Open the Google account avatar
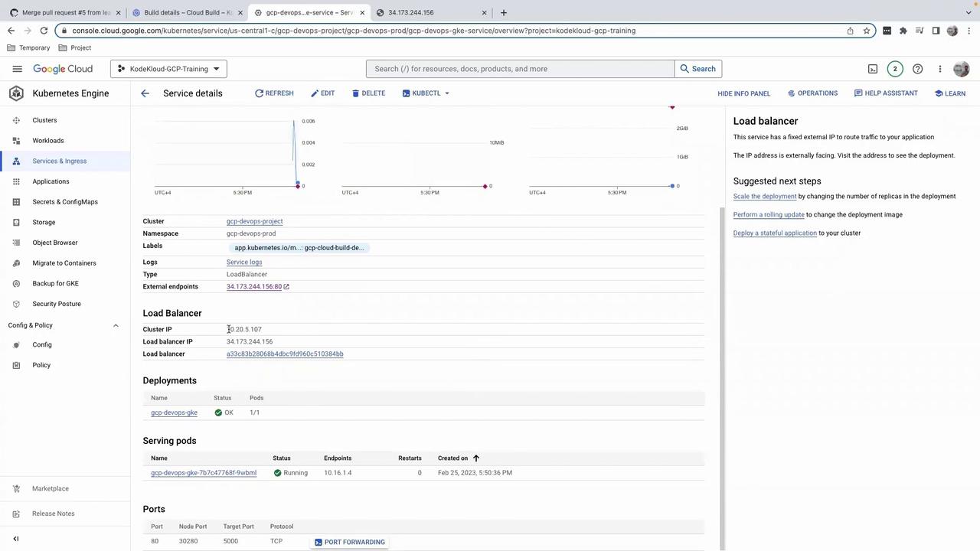The height and width of the screenshot is (551, 980). 962,69
